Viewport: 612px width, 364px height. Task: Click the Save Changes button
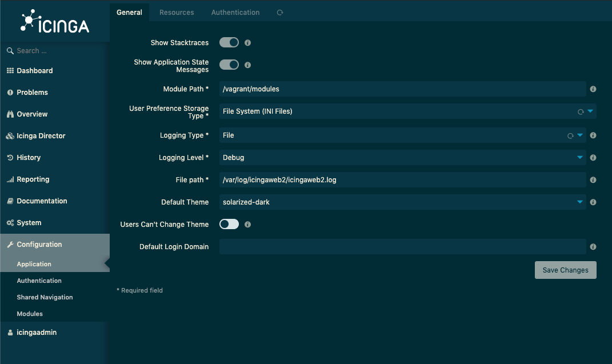point(565,270)
